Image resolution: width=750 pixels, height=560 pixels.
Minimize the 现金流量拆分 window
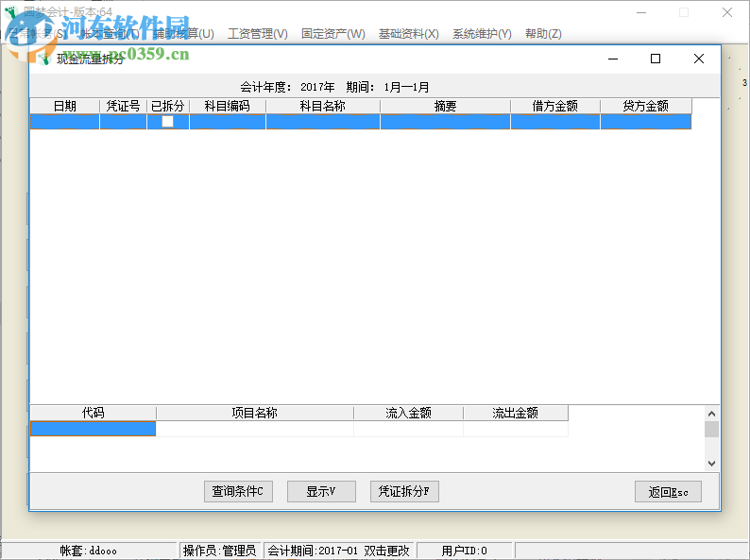613,59
